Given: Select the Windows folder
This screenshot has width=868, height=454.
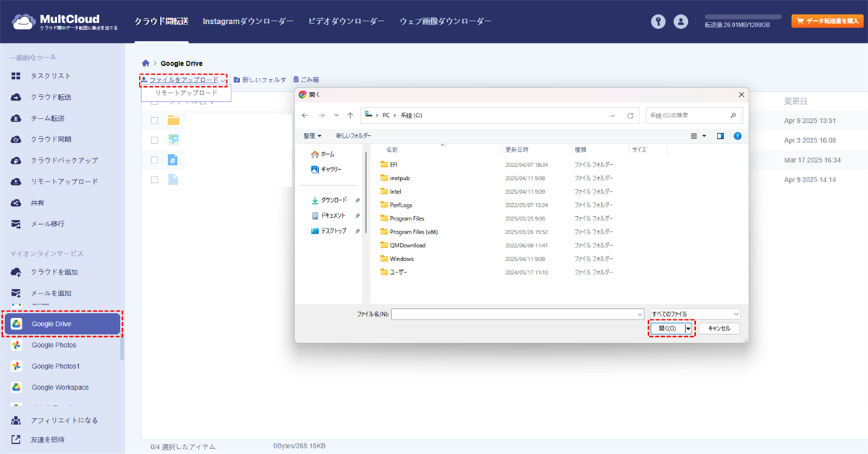Looking at the screenshot, I should click(x=396, y=259).
